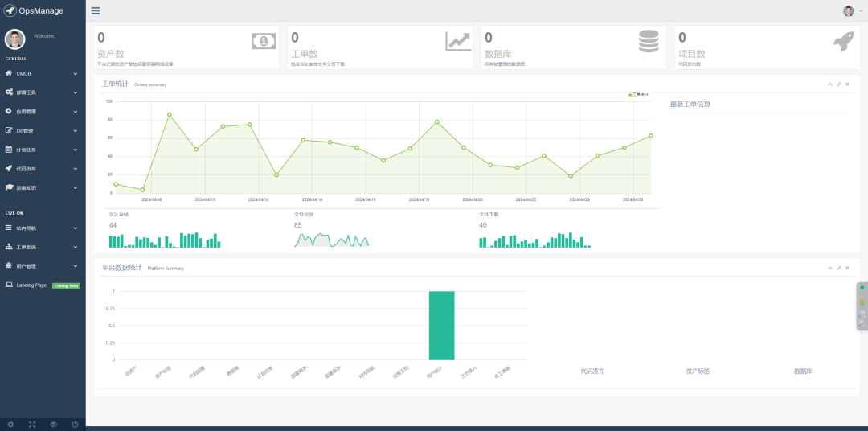Image resolution: width=868 pixels, height=431 pixels.
Task: Expand the 运维知识 menu chevron
Action: 76,188
